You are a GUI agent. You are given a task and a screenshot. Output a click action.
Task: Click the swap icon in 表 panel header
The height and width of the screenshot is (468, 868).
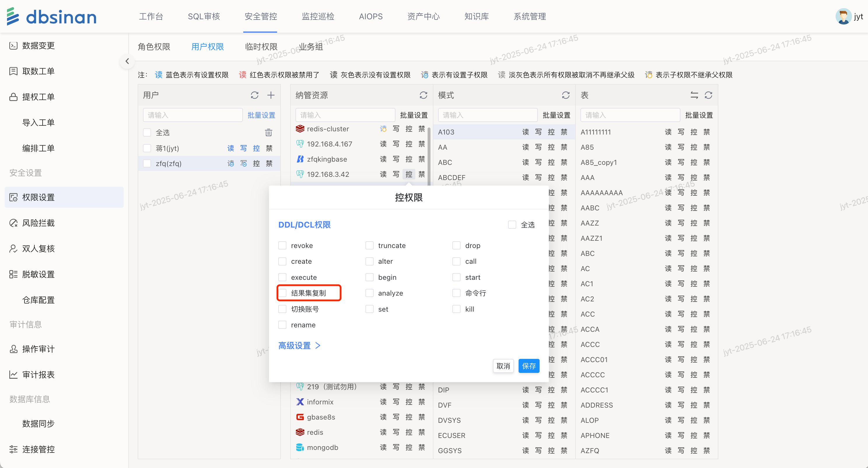pyautogui.click(x=694, y=95)
